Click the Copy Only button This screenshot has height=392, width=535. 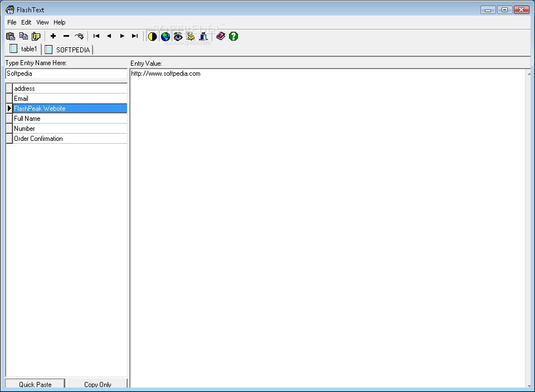coord(98,384)
